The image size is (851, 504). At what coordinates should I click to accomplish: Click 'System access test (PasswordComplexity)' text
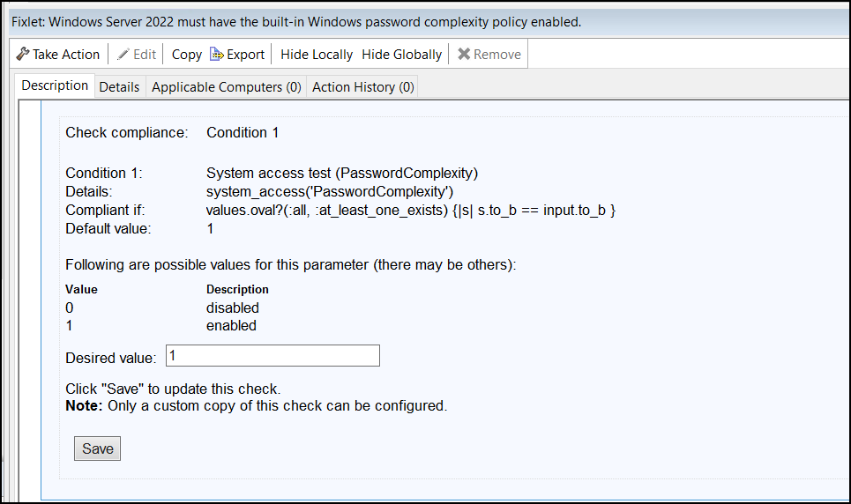342,173
